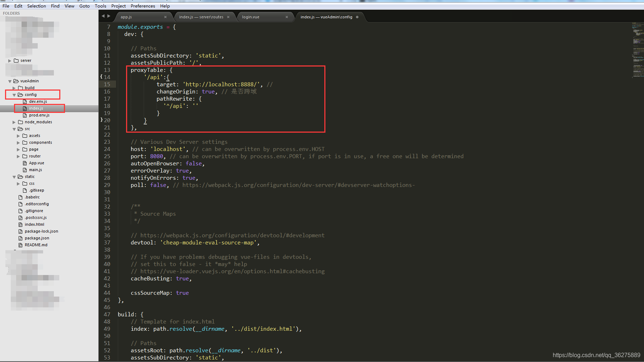Click fold marker at line 20
The image size is (644, 362).
tap(101, 120)
